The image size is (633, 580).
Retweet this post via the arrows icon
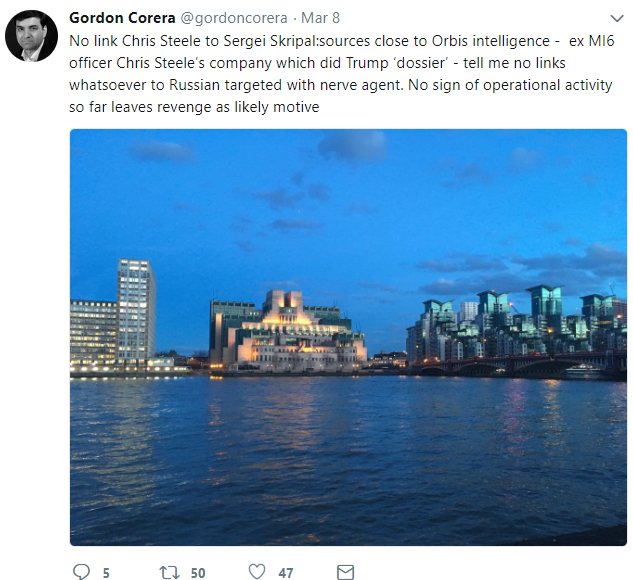[169, 572]
